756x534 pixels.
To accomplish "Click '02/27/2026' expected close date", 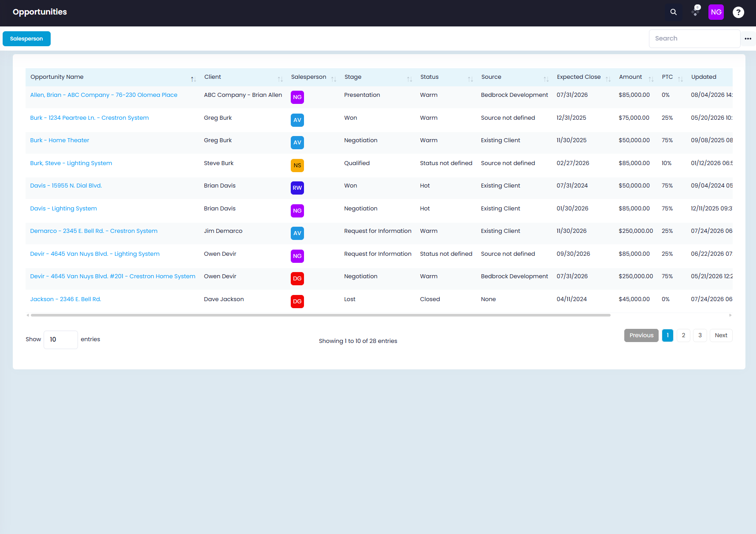I will [x=573, y=163].
